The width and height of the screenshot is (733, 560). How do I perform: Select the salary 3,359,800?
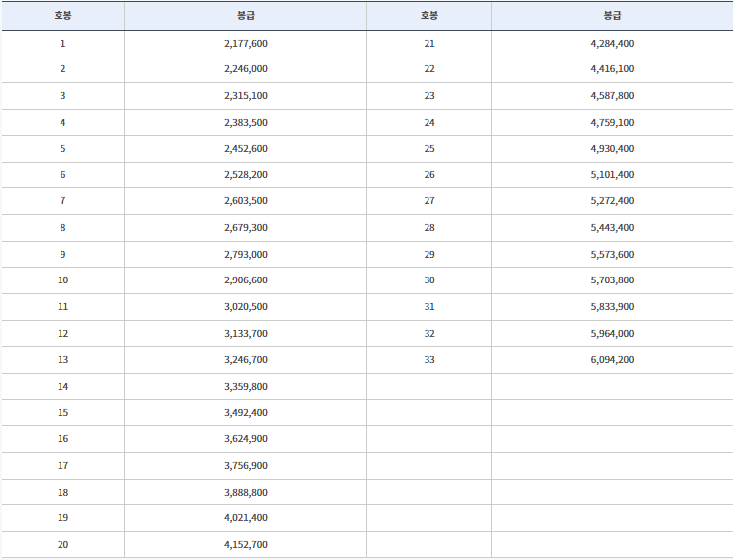(246, 387)
